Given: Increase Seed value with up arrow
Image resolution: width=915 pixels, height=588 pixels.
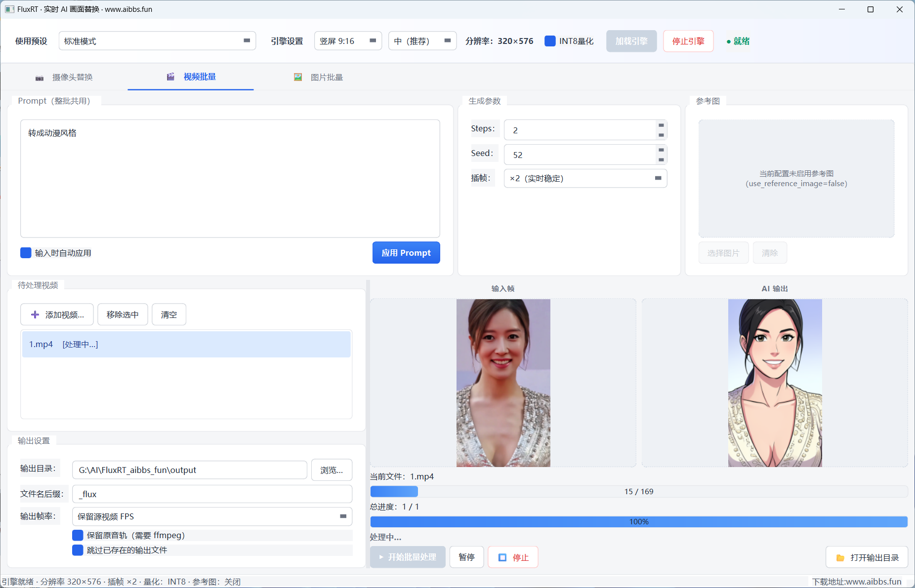Looking at the screenshot, I should [x=661, y=150].
